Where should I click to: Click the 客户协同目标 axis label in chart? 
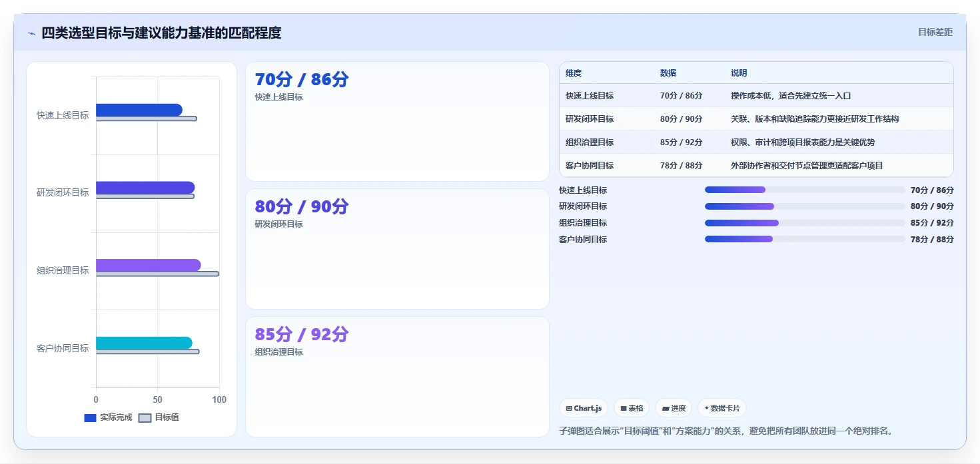pos(63,348)
